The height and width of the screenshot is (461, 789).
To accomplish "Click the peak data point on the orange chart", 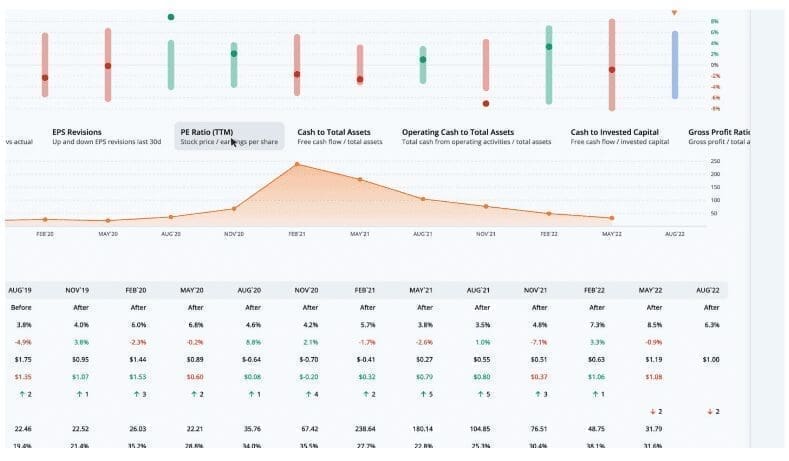I will [x=297, y=164].
